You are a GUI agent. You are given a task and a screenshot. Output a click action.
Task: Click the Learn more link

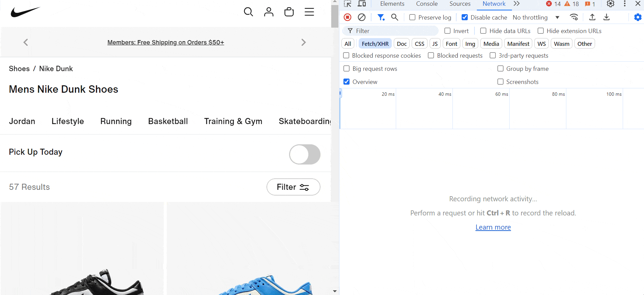point(493,227)
